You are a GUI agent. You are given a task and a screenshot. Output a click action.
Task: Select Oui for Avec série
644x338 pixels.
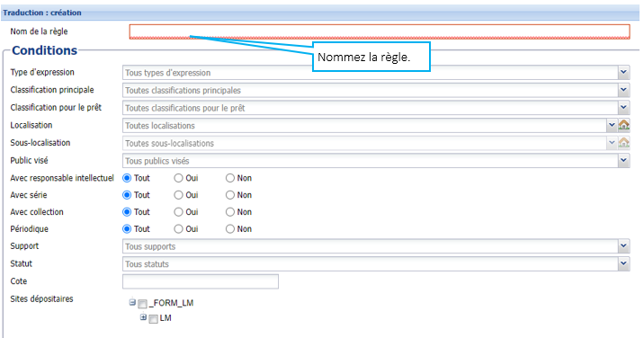click(178, 195)
